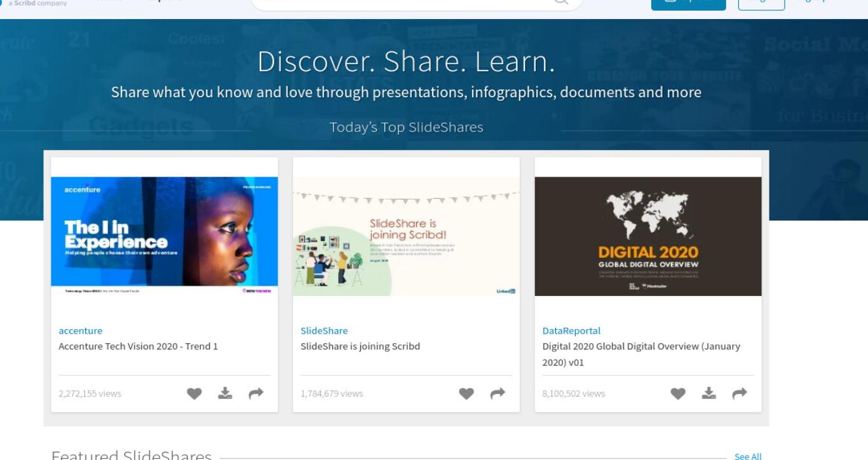This screenshot has height=460, width=868.
Task: Open the SlideShare is joining Scribd title
Action: (360, 346)
